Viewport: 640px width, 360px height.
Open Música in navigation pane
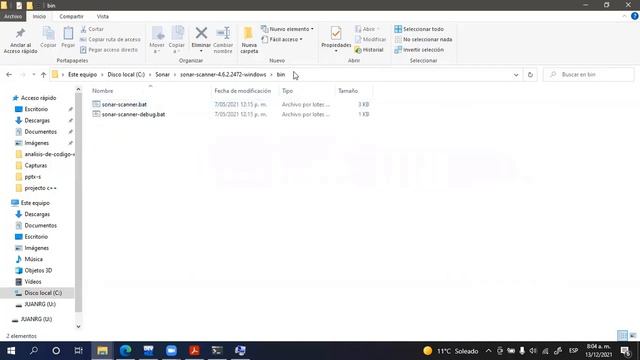33,259
